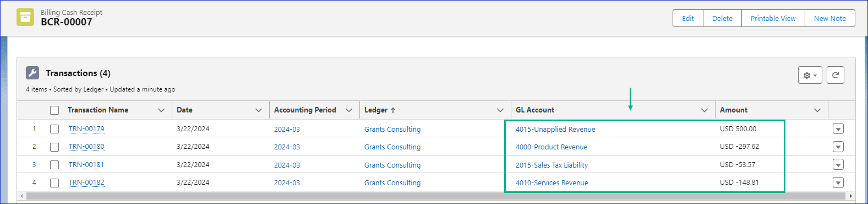
Task: Expand the Amount column menu
Action: pyautogui.click(x=817, y=110)
